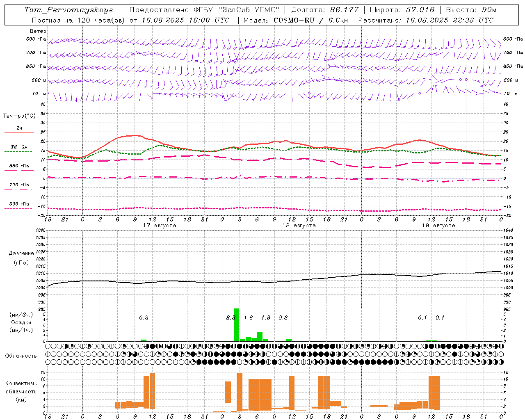The width and height of the screenshot is (525, 420).
Task: Click the green dotted sample under Td 2м
Action: tap(18, 151)
